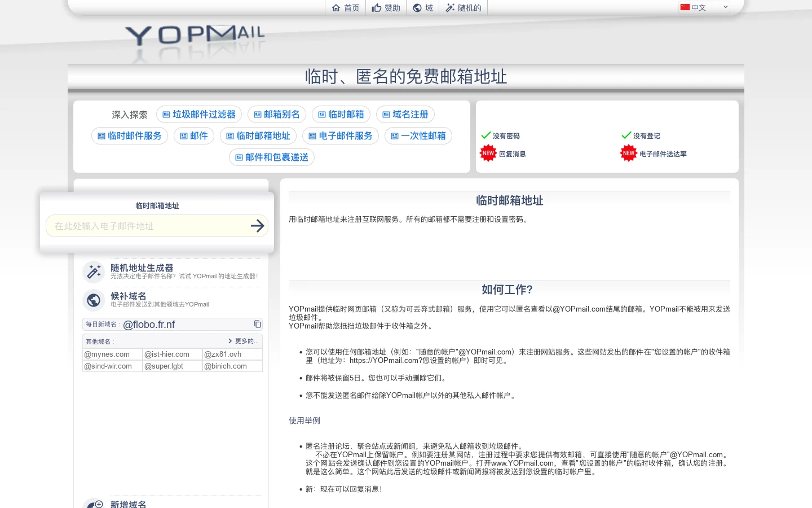Click the globe alternate domains icon
Image resolution: width=812 pixels, height=508 pixels.
pos(94,300)
